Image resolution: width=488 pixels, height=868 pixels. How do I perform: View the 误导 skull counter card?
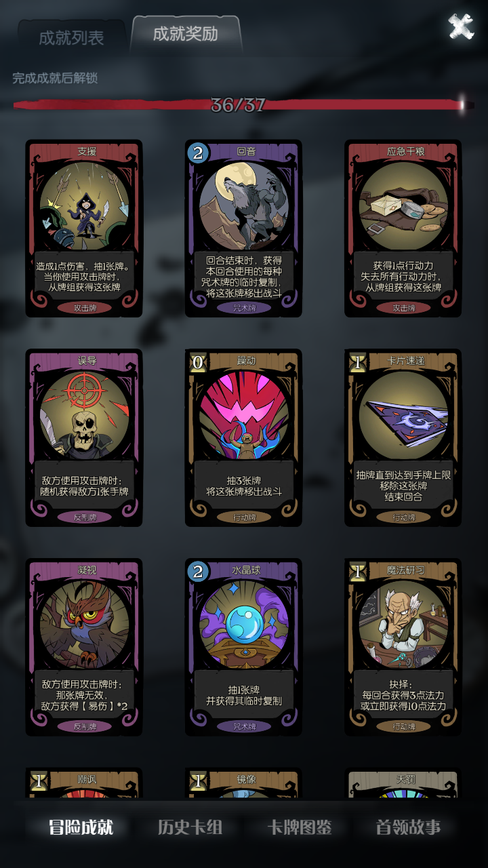click(84, 438)
